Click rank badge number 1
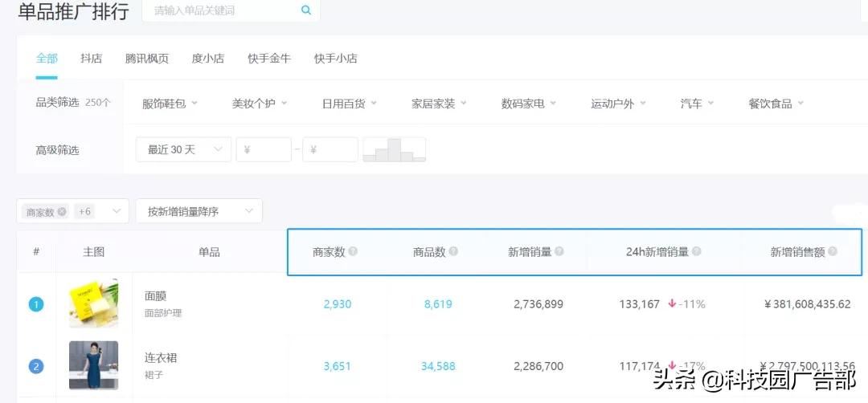 [x=36, y=304]
